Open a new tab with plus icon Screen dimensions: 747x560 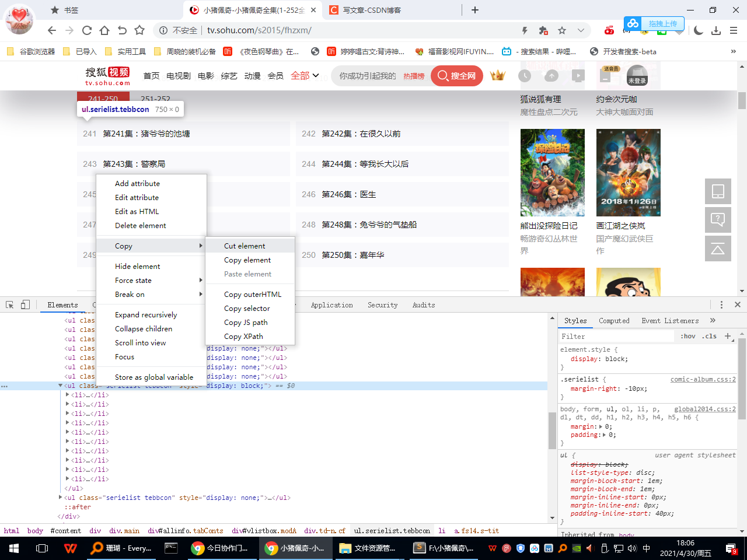tap(475, 10)
